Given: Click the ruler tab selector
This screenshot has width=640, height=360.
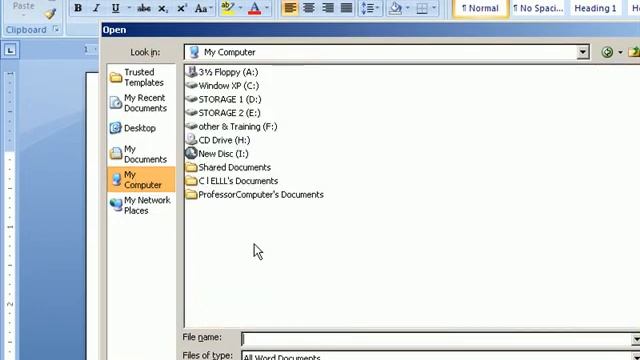Looking at the screenshot, I should pos(10,50).
